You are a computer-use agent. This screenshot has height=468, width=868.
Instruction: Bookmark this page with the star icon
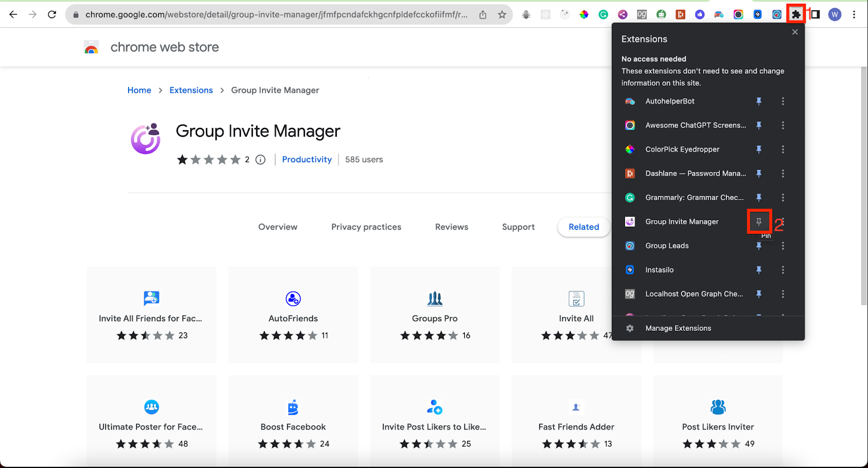tap(502, 15)
